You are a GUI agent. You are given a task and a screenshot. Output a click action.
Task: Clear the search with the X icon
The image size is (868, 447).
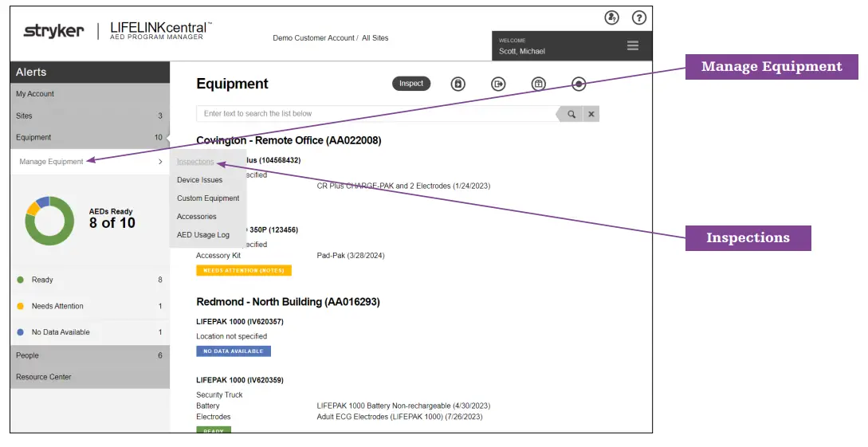[591, 114]
